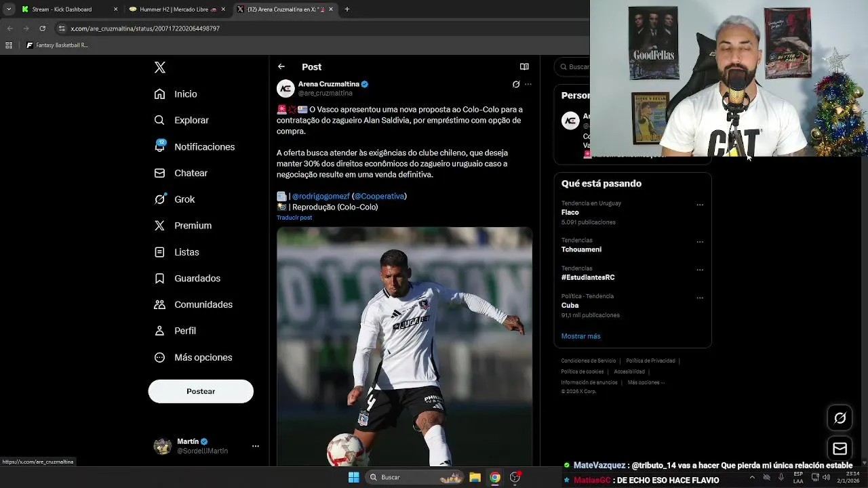
Task: Click browser address bar URL
Action: 145,28
